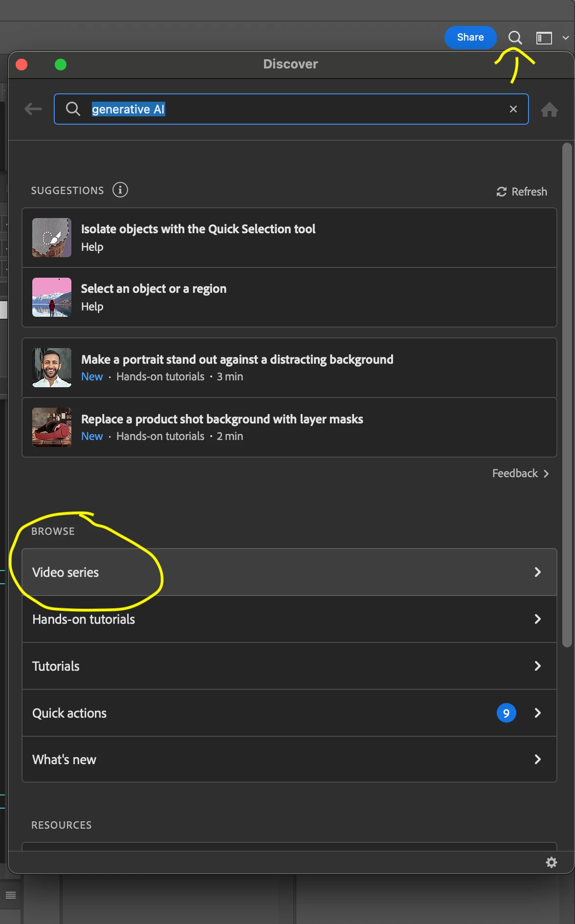Open Isolate objects with Quick Selection help
The image size is (575, 924).
point(289,238)
